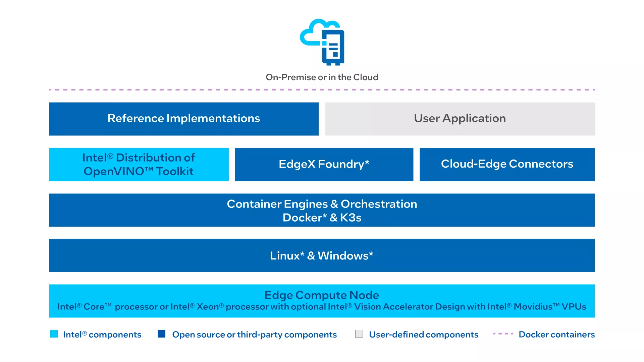Select the Reference Implementations block
Screen dimensions: 644x362
tap(184, 119)
